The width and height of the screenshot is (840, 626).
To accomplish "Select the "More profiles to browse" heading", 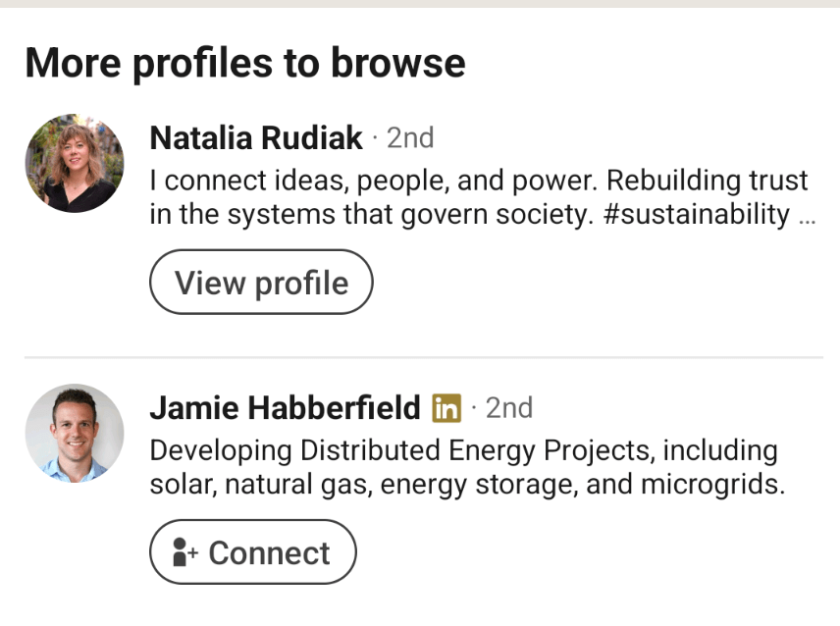I will (x=244, y=63).
